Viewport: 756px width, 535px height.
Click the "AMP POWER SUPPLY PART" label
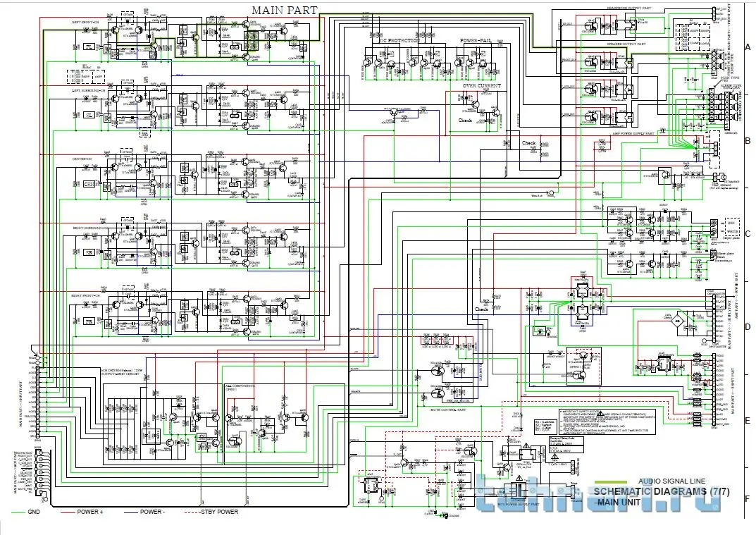[633, 133]
